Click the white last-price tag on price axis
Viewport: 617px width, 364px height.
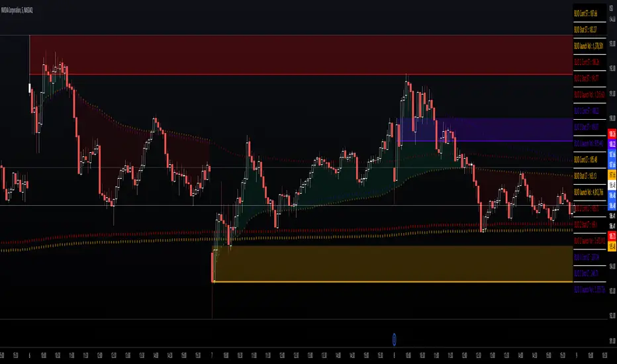612,185
